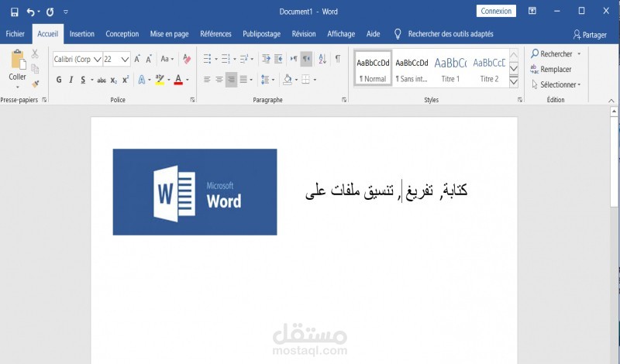Undo the last action
The height and width of the screenshot is (364, 620).
[31, 12]
